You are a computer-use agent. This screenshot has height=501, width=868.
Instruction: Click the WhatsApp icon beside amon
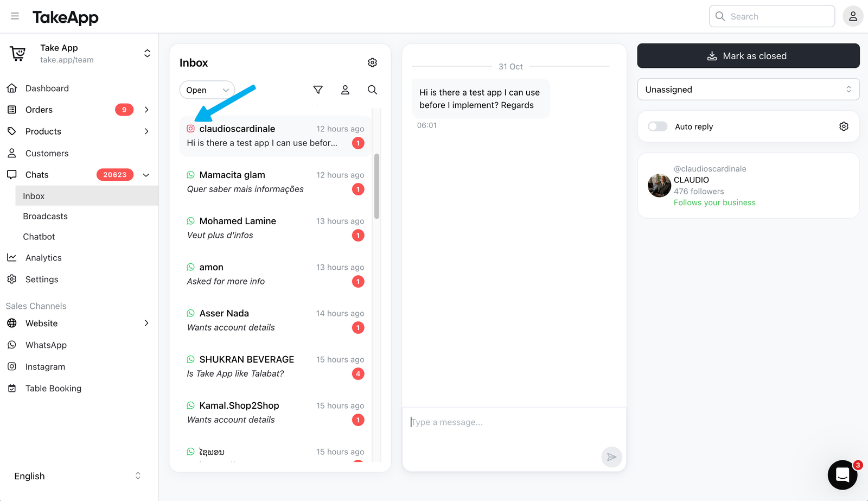(191, 267)
